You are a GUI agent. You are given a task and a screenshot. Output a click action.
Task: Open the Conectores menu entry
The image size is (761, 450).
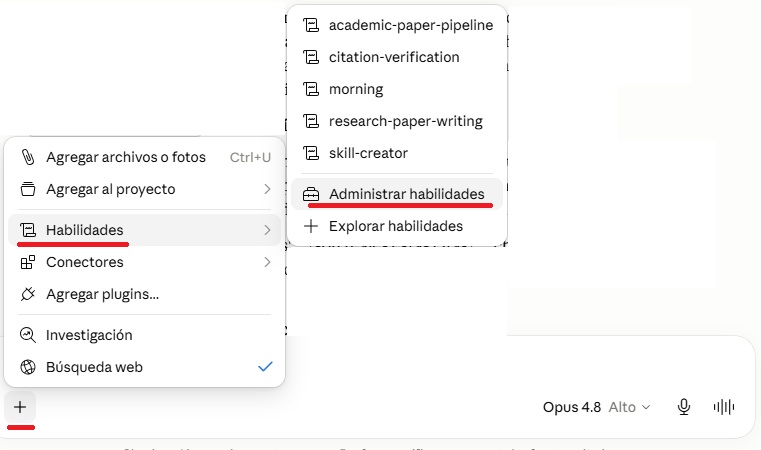coord(145,262)
